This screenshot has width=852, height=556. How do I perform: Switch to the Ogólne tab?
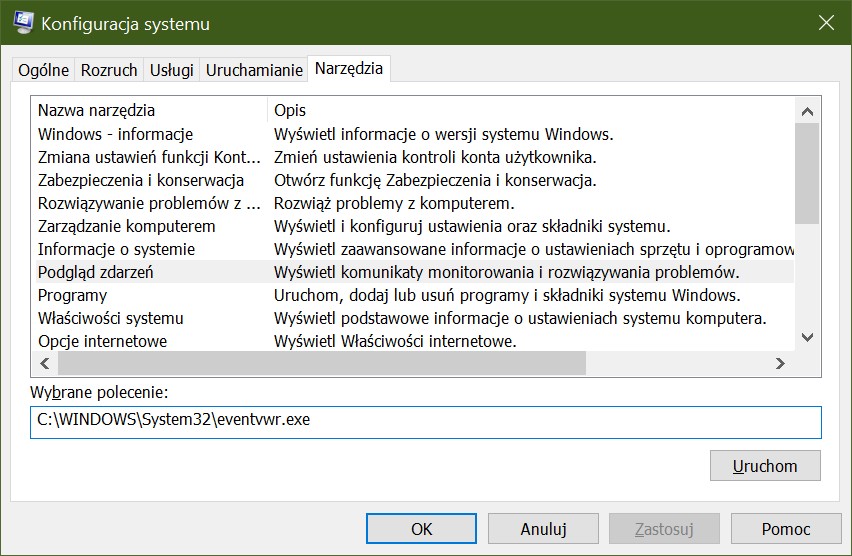43,70
